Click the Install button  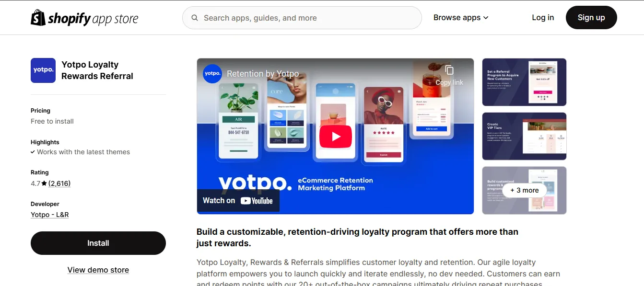(98, 243)
